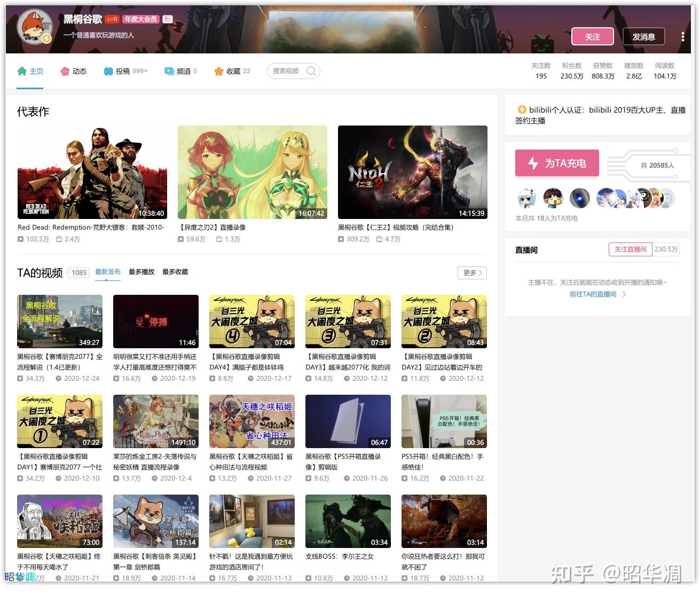Click the first charger avatar under 为TA充电
Image resolution: width=700 pixels, height=603 pixels.
pyautogui.click(x=526, y=198)
